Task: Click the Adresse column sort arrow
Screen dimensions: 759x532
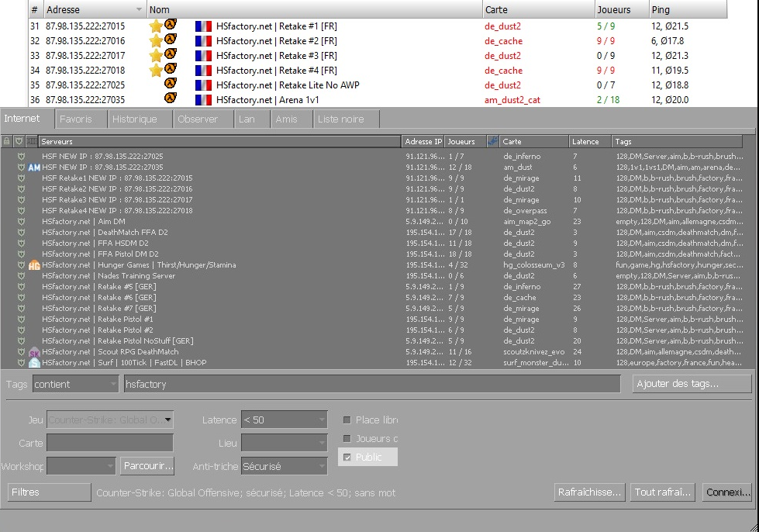Action: tap(139, 9)
